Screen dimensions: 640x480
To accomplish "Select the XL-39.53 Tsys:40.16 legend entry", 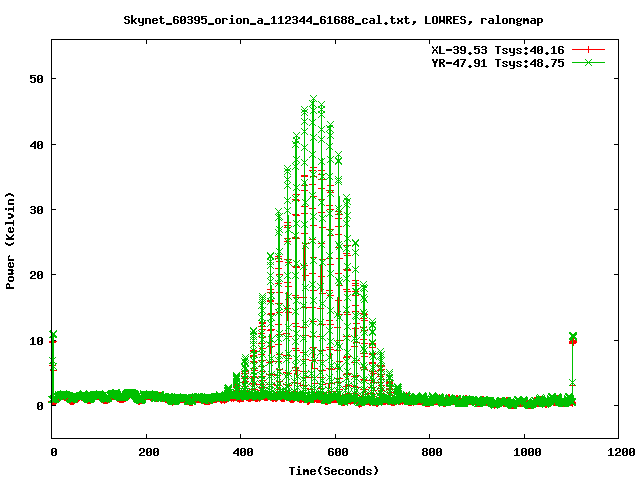I will tap(498, 50).
